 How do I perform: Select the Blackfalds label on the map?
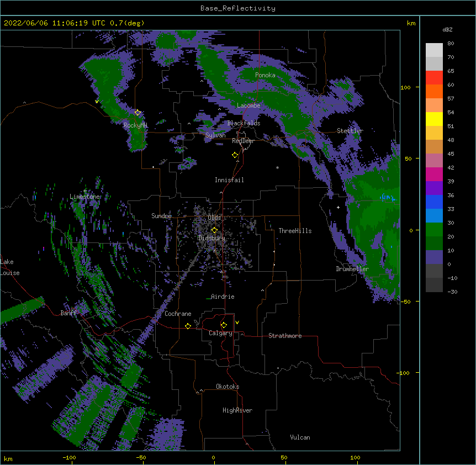click(244, 123)
